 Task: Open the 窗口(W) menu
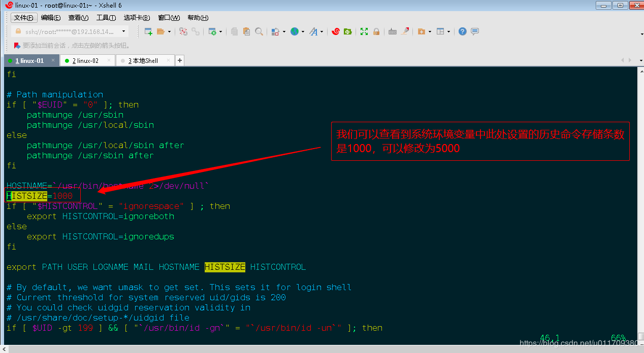click(169, 18)
